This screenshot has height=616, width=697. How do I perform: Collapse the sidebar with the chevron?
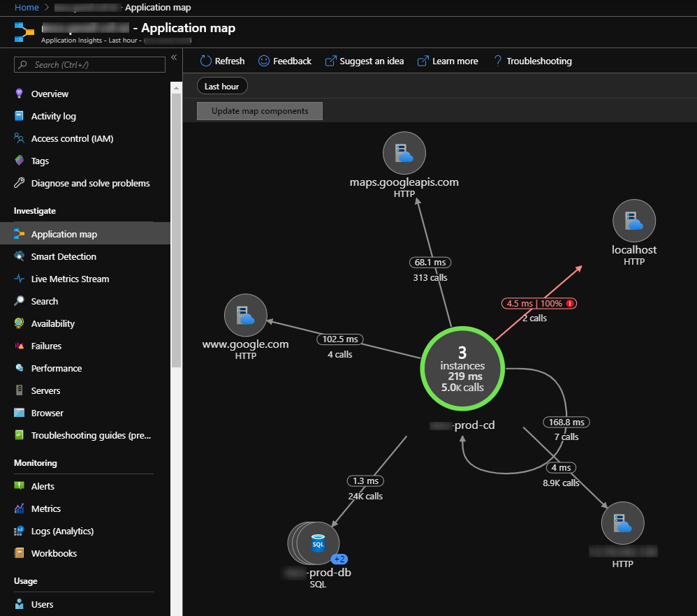pyautogui.click(x=174, y=58)
